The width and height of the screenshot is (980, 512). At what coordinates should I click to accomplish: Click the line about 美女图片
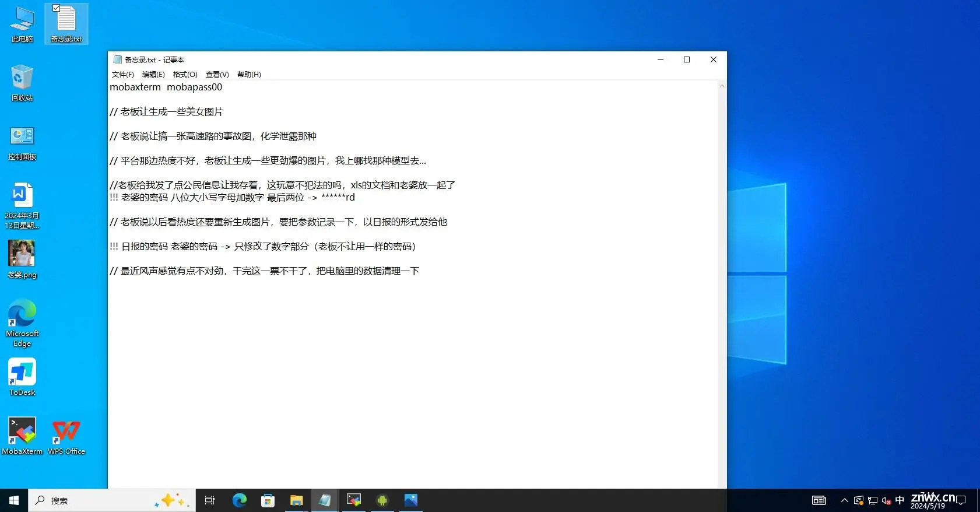[x=166, y=111]
